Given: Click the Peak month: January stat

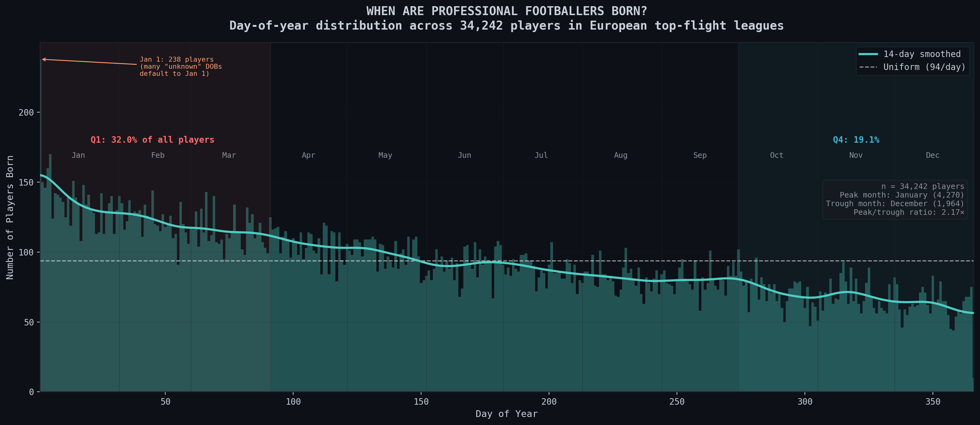Looking at the screenshot, I should click(x=902, y=195).
